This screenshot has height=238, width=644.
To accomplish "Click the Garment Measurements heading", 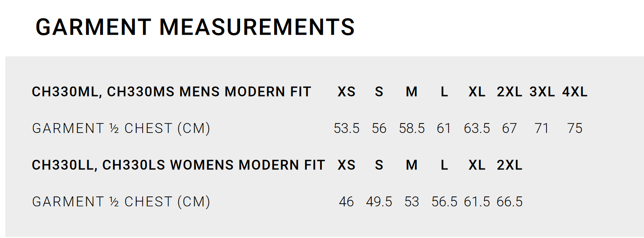I will 195,27.
